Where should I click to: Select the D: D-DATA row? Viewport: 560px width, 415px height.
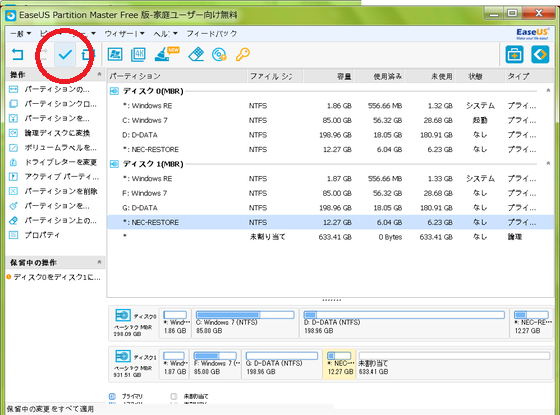[x=330, y=135]
